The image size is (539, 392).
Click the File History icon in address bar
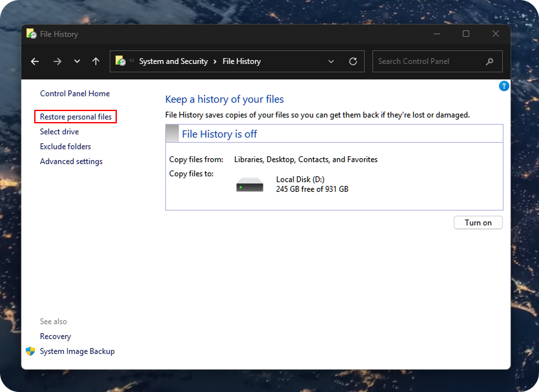click(120, 61)
